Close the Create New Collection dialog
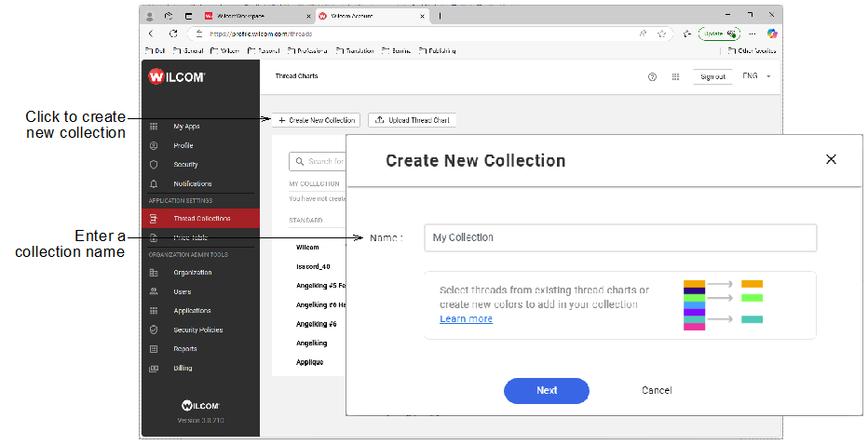 click(831, 159)
